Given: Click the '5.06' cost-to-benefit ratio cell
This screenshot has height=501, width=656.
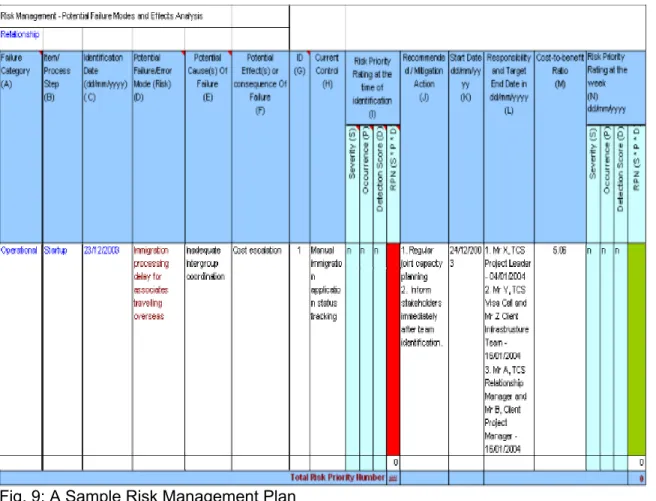Looking at the screenshot, I should point(560,349).
